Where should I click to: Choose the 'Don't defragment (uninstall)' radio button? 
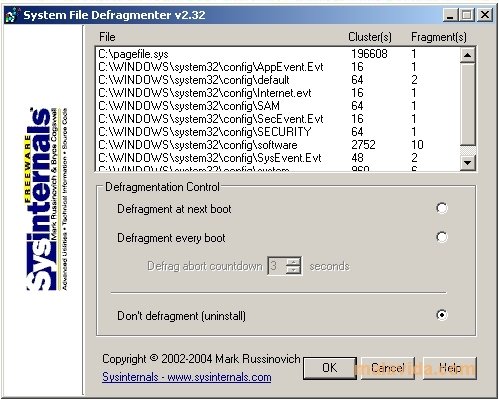click(x=442, y=315)
